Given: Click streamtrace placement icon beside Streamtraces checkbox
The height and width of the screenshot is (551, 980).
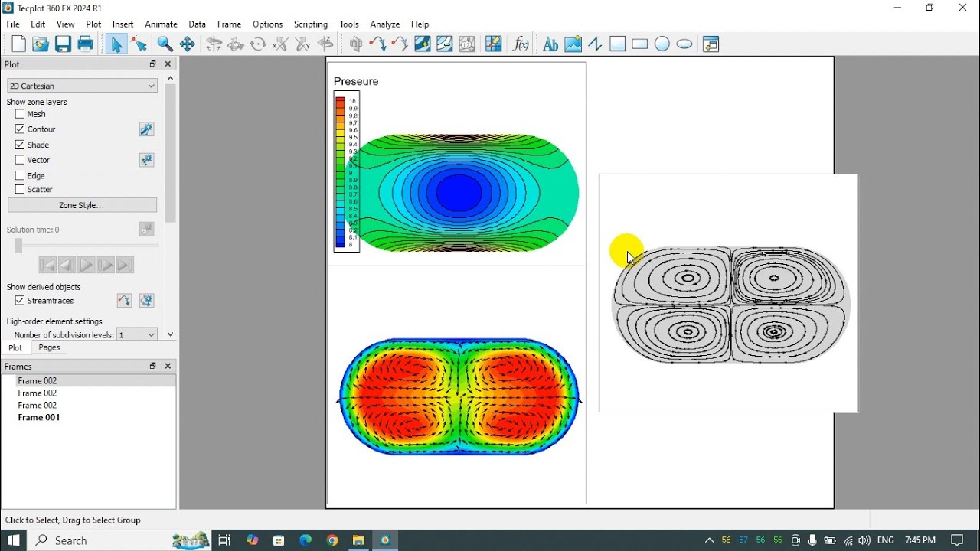Looking at the screenshot, I should tap(124, 301).
